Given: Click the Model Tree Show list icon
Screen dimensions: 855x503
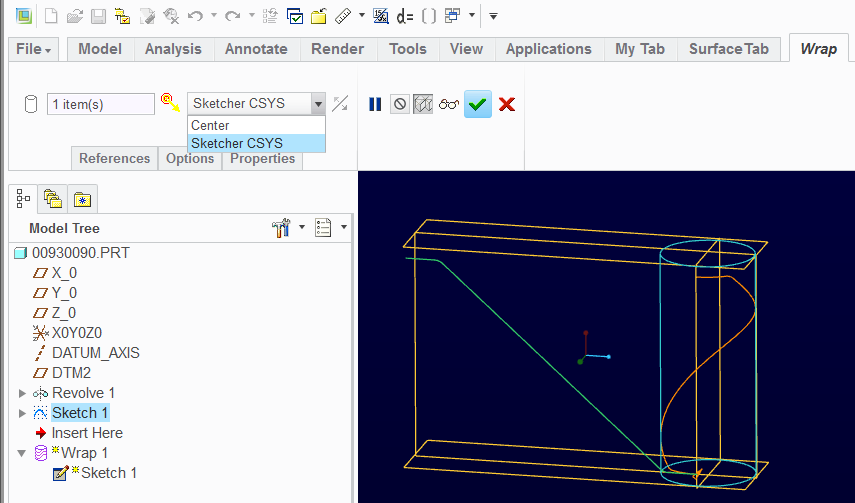Looking at the screenshot, I should [323, 227].
